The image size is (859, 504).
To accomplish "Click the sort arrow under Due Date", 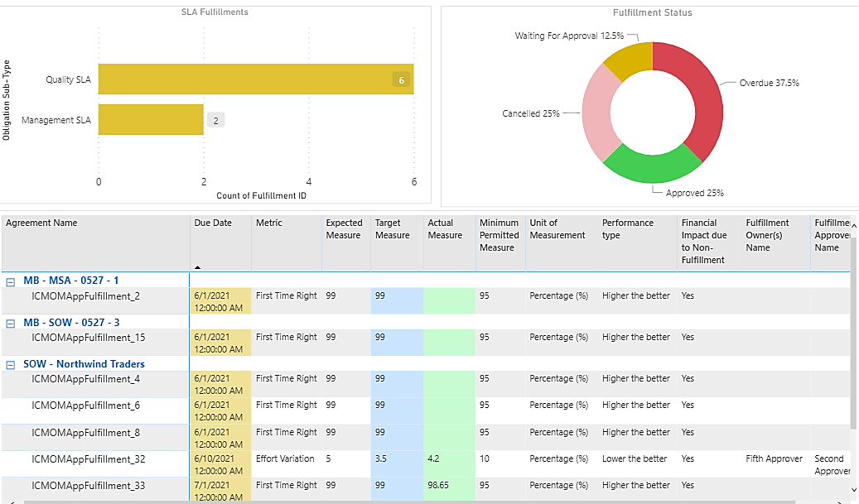I will click(x=197, y=267).
